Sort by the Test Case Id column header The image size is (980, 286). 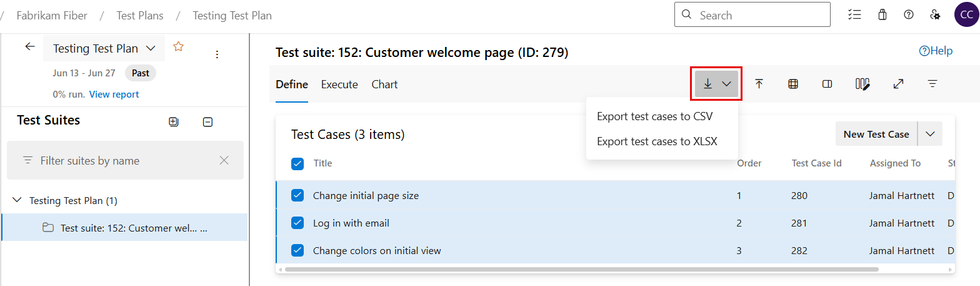pyautogui.click(x=816, y=163)
